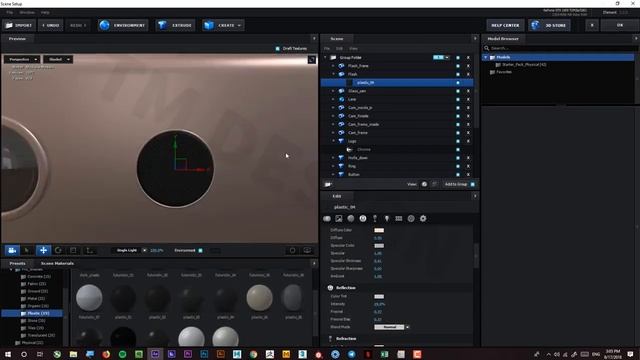Pick the beige sphere material preset
The width and height of the screenshot is (640, 360).
tap(259, 298)
